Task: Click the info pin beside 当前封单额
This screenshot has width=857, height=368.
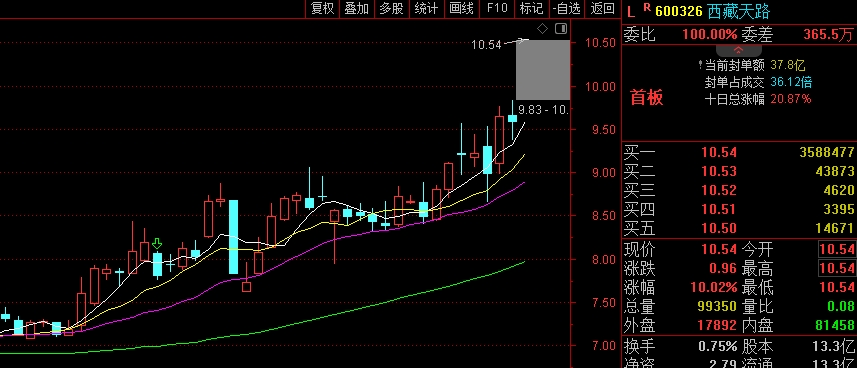Action: point(700,66)
